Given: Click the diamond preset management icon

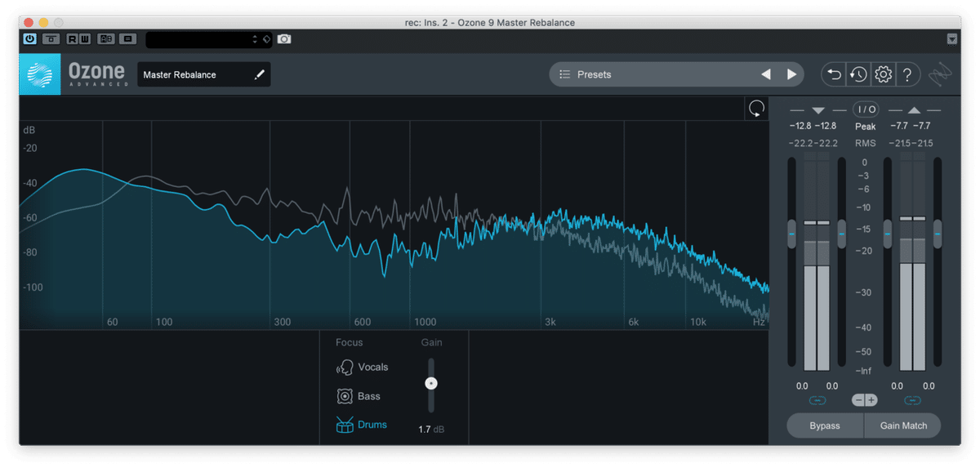Looking at the screenshot, I should point(267,39).
